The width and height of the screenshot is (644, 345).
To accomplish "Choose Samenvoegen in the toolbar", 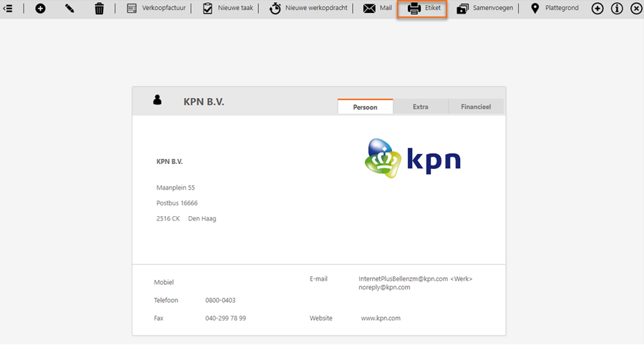I will 493,8.
